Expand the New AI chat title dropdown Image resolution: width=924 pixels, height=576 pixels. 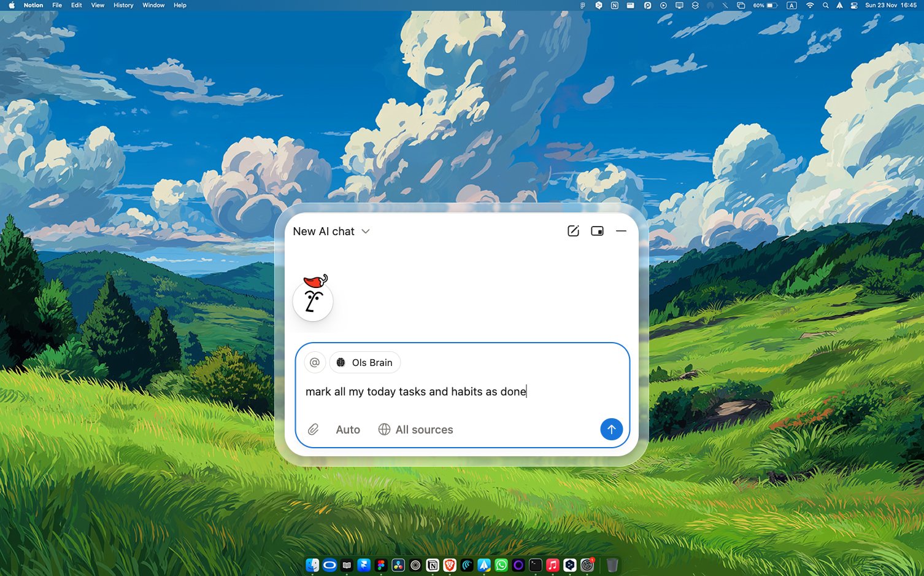331,232
